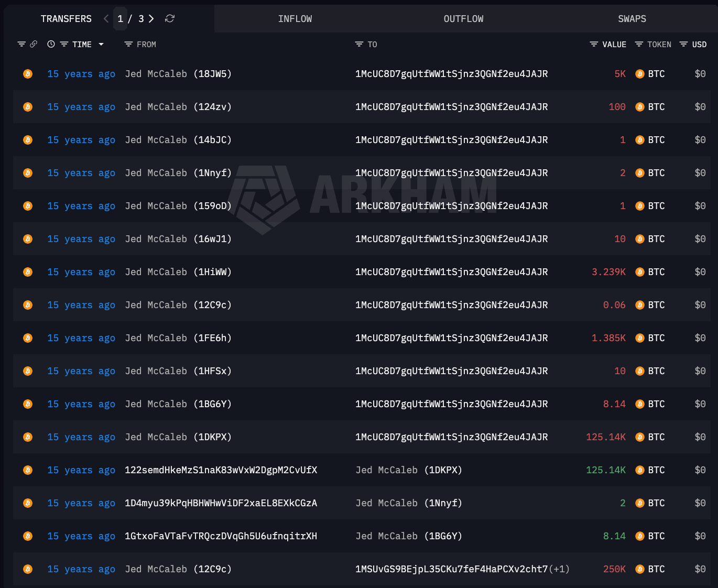Open recipient 1MSUvGS9BEjpL35CKu7feF4HaPCXv2cht7 address
Screen dimensions: 718x588
452,569
